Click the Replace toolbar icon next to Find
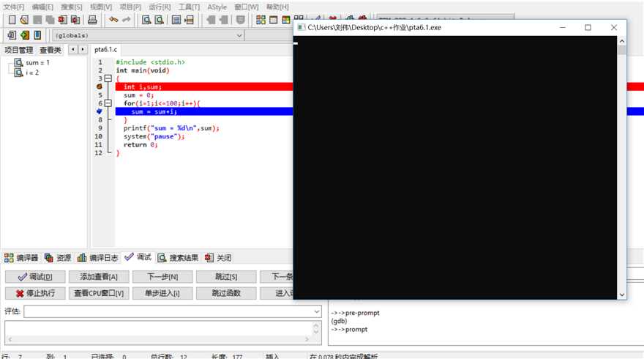644x359 pixels. (159, 20)
